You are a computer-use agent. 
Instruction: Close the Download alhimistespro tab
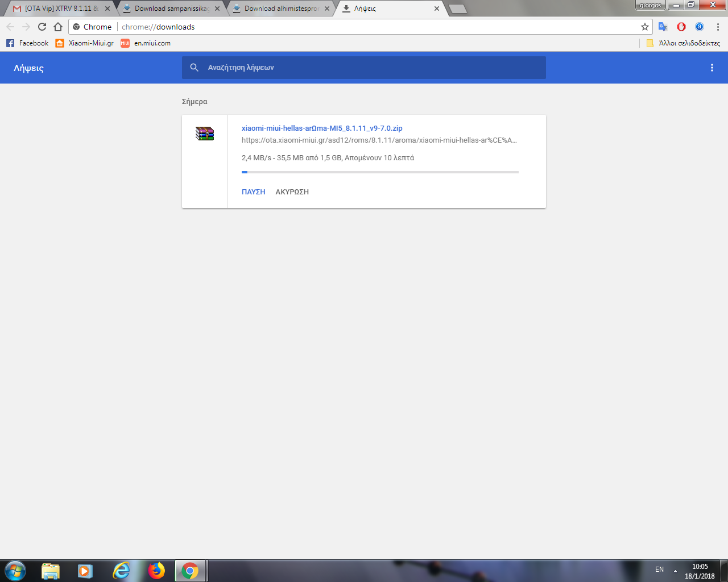(x=327, y=9)
